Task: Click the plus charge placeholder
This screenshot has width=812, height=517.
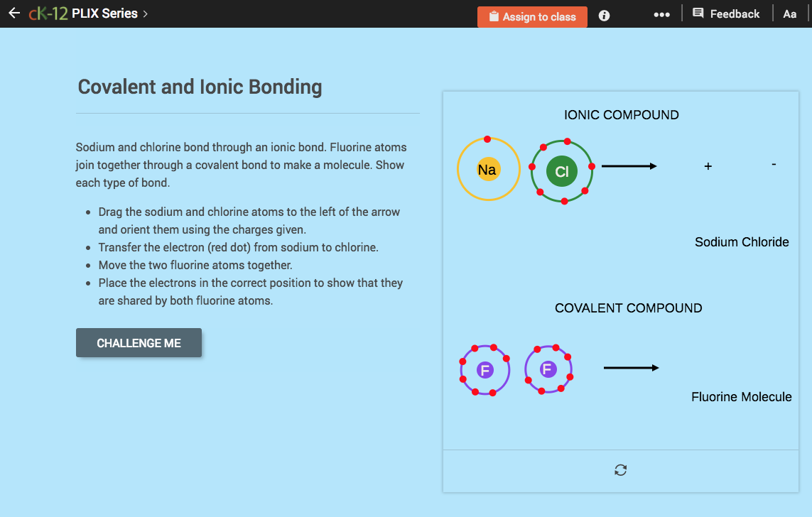Action: [708, 166]
